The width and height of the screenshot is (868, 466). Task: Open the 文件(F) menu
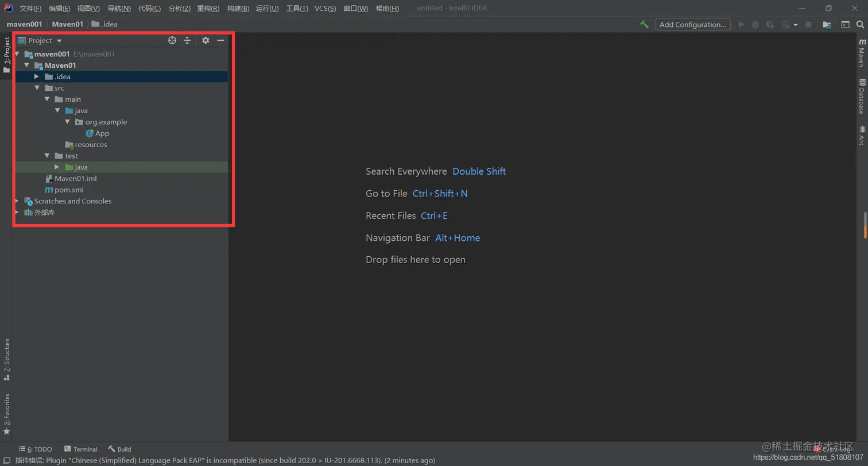(x=30, y=9)
